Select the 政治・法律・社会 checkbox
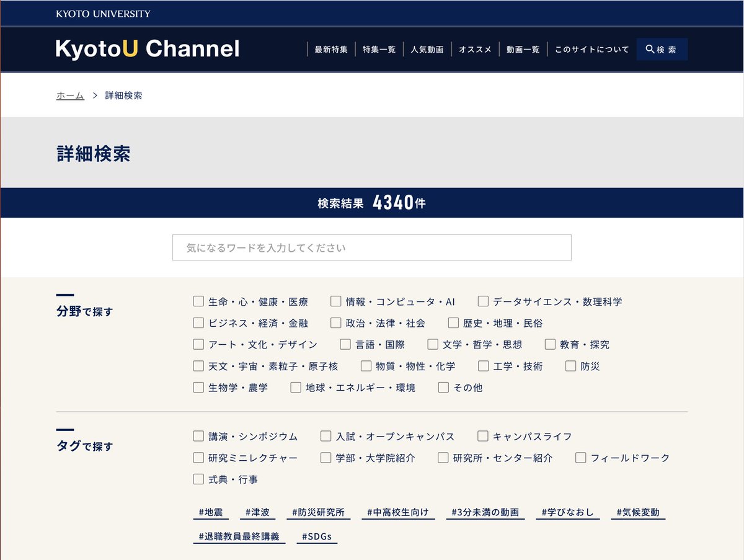Image resolution: width=744 pixels, height=560 pixels. point(335,323)
